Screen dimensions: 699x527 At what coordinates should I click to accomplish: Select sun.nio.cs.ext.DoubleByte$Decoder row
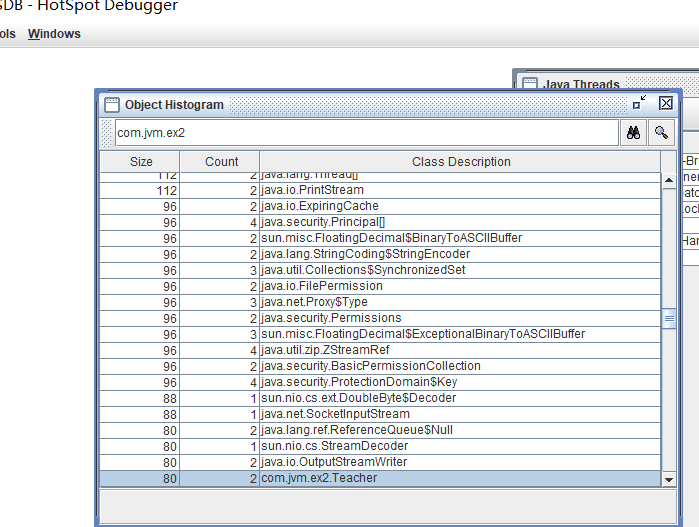tap(380, 399)
